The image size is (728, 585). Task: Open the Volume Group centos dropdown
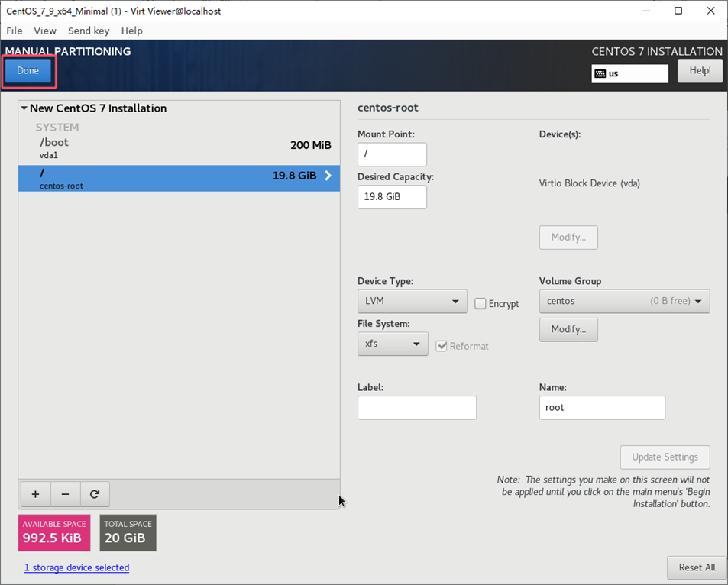click(x=624, y=302)
